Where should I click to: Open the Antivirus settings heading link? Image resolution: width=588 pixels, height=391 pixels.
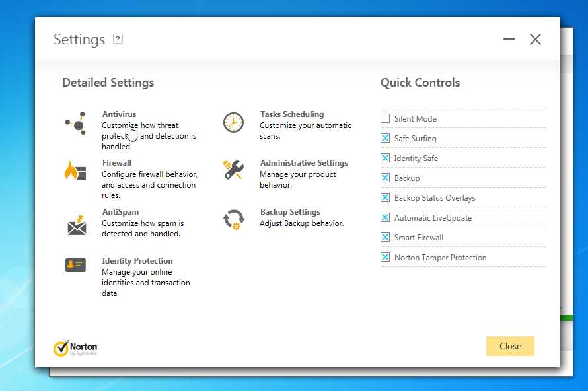(x=119, y=114)
